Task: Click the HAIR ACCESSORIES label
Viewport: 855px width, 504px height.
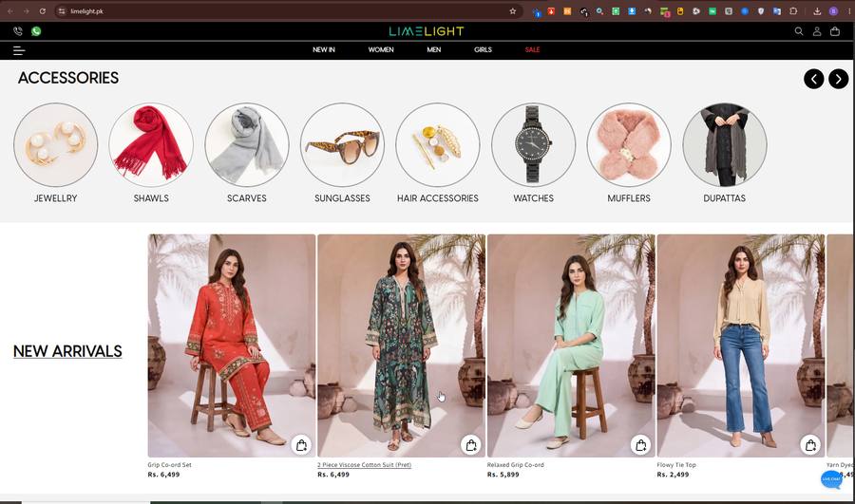Action: pos(438,198)
